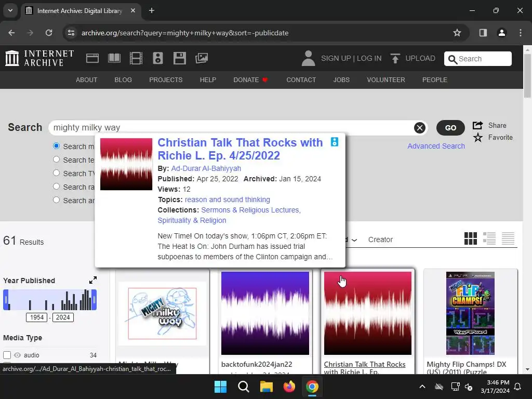532x399 pixels.
Task: Open the Audio speaker icon
Action: coord(158,58)
